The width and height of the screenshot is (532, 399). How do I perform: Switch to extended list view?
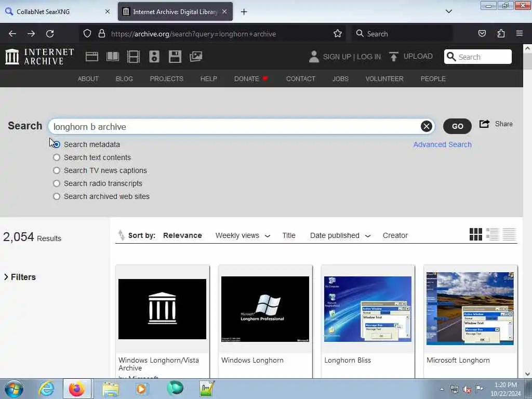(x=493, y=234)
